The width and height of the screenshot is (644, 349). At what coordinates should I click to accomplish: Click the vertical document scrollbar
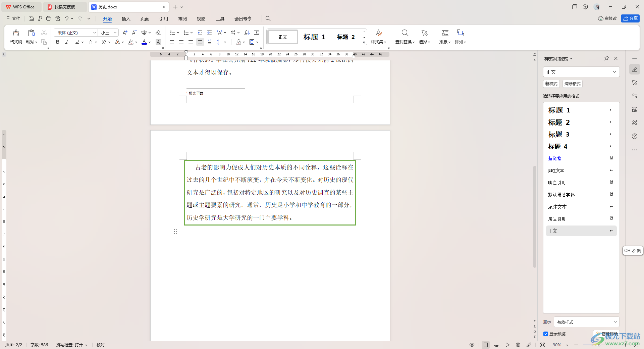point(535,216)
